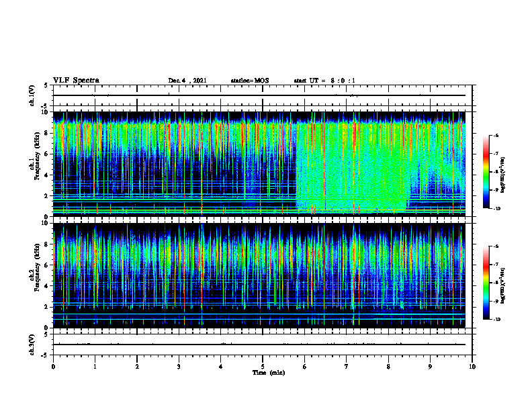Image resolution: width=532 pixels, height=411 pixels.
Task: Click the '-6' label on ch.2 colorbar
Action: (496, 246)
